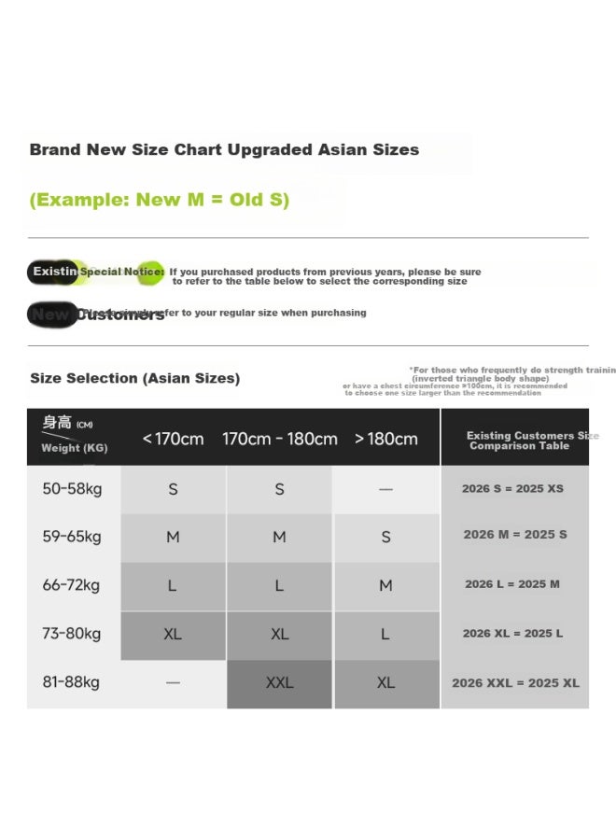
Task: Click the XXL size cell
Action: coord(280,684)
